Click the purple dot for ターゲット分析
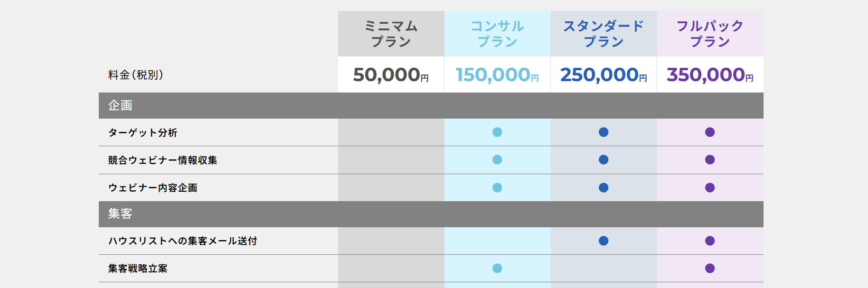The width and height of the screenshot is (868, 288). click(x=710, y=132)
